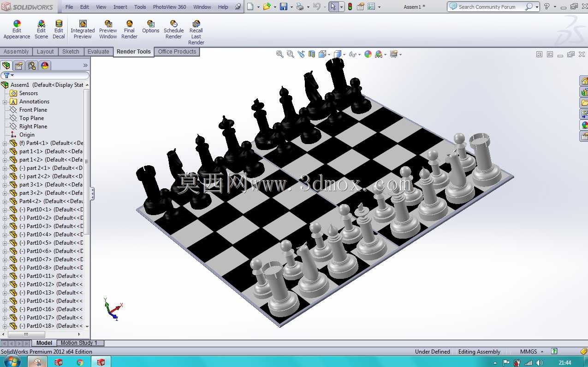Click the Open file folder icon
The height and width of the screenshot is (367, 588).
(267, 6)
